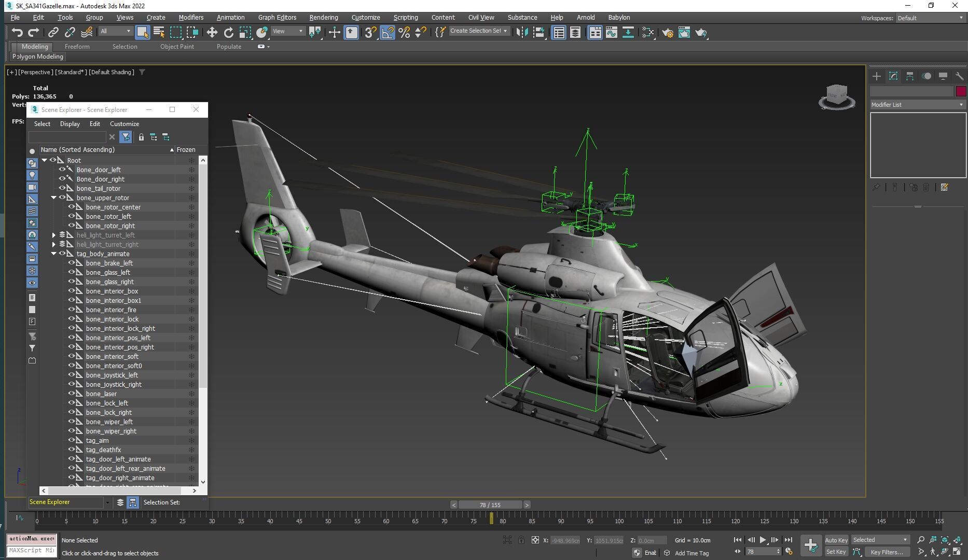Click the viewport Default Shading label
The width and height of the screenshot is (968, 560).
point(111,72)
